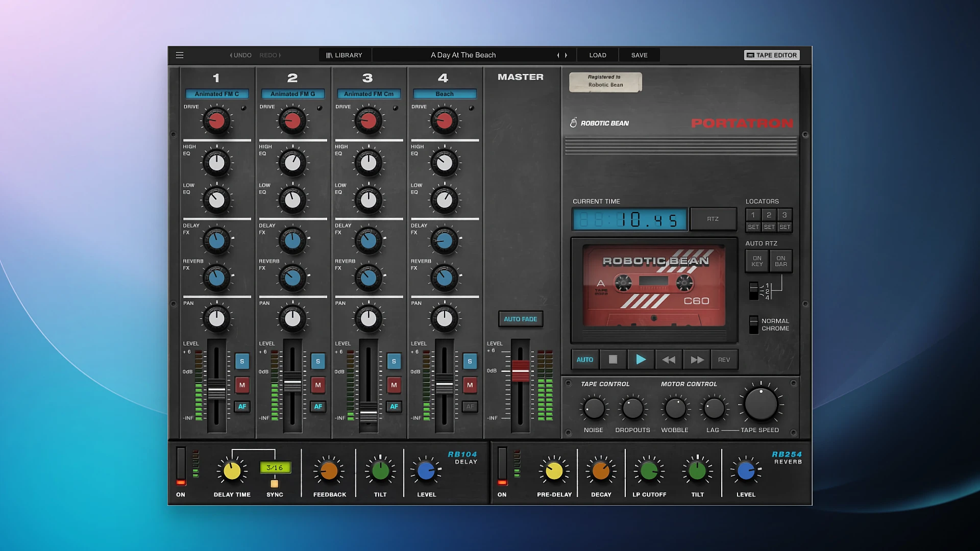Image resolution: width=980 pixels, height=551 pixels.
Task: Rewind the tape
Action: point(669,360)
